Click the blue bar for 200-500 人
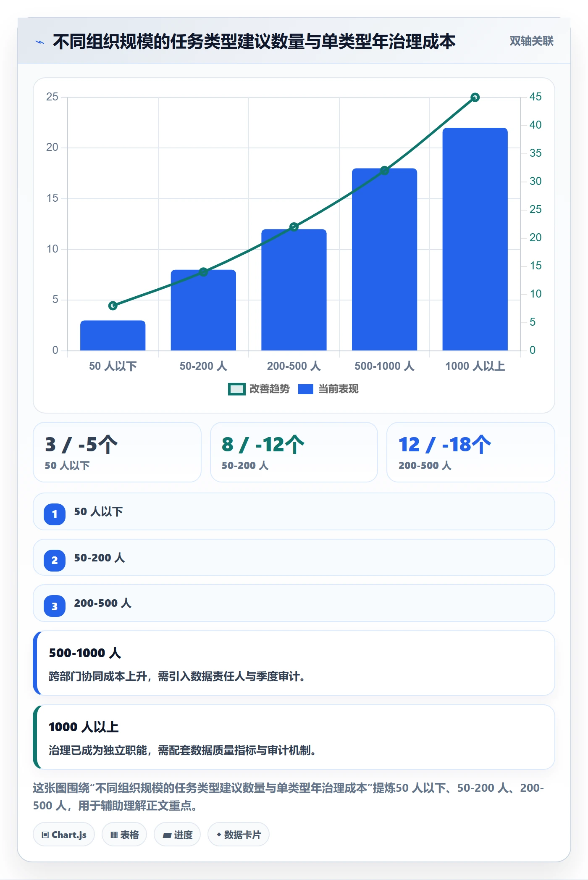 click(294, 290)
